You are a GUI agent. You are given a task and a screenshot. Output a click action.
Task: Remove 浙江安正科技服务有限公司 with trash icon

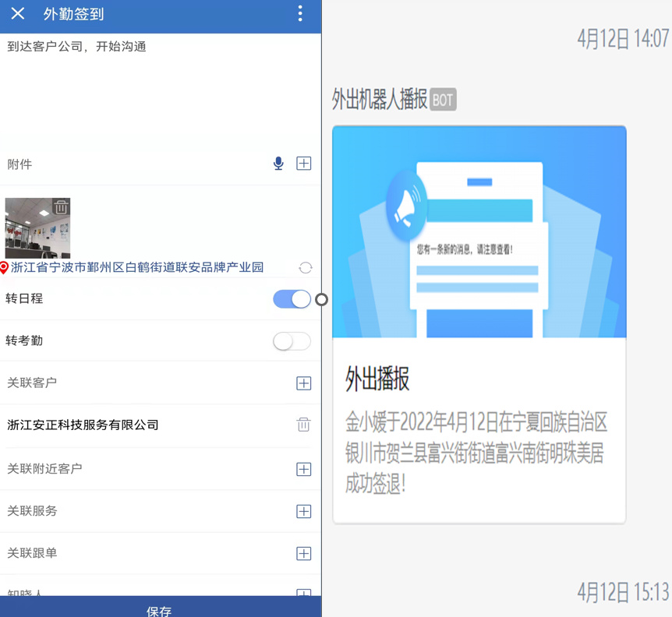pyautogui.click(x=303, y=425)
